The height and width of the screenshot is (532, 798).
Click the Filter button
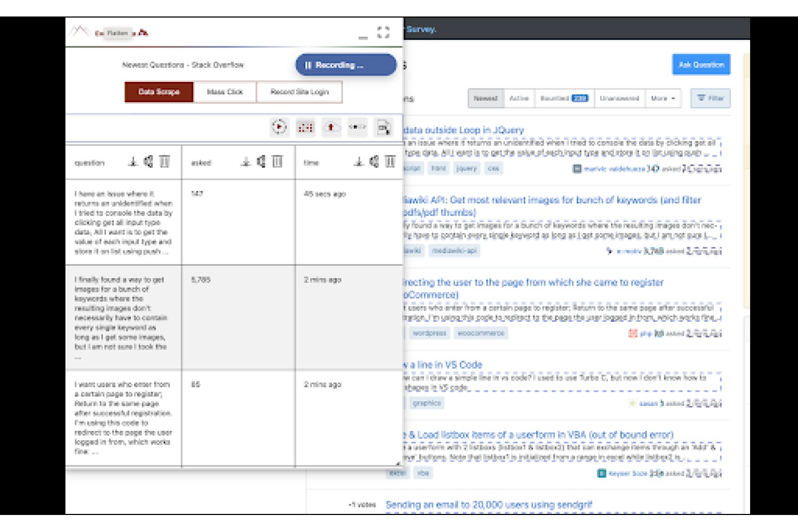710,98
